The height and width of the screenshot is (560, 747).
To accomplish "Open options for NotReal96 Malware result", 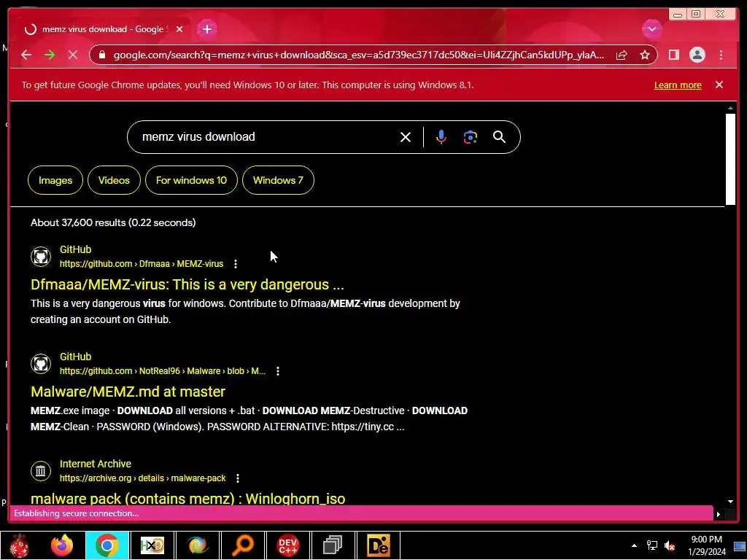I will tap(278, 371).
